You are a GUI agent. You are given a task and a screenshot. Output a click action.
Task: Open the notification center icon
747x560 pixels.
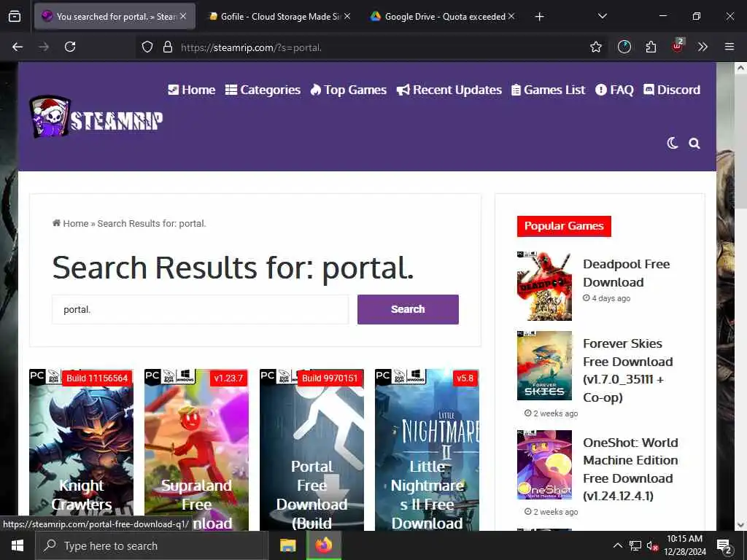pos(724,546)
